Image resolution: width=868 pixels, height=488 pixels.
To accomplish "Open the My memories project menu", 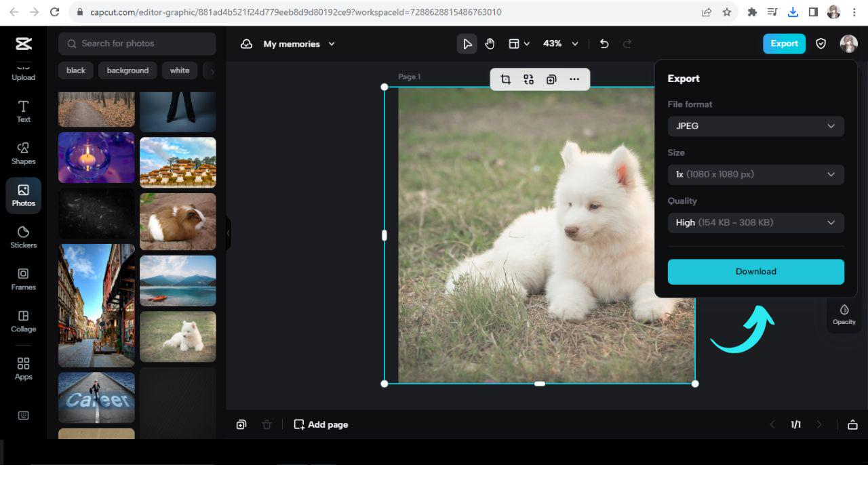I will click(x=298, y=43).
